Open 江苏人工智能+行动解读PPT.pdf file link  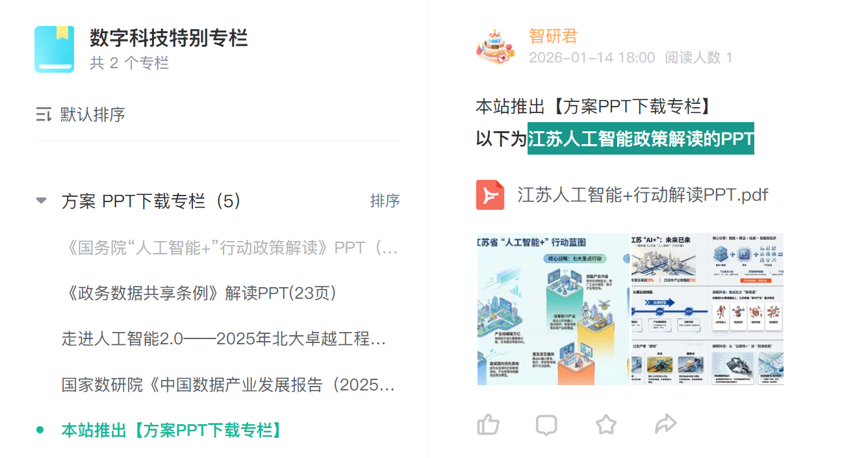[x=643, y=195]
